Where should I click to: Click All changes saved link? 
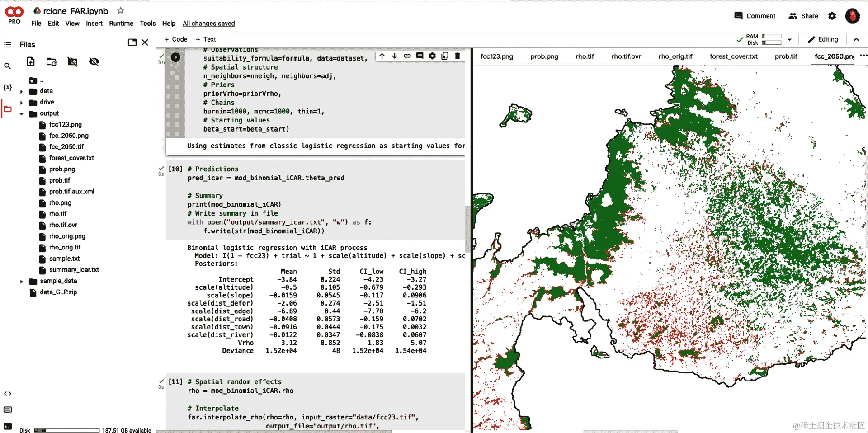pyautogui.click(x=208, y=24)
